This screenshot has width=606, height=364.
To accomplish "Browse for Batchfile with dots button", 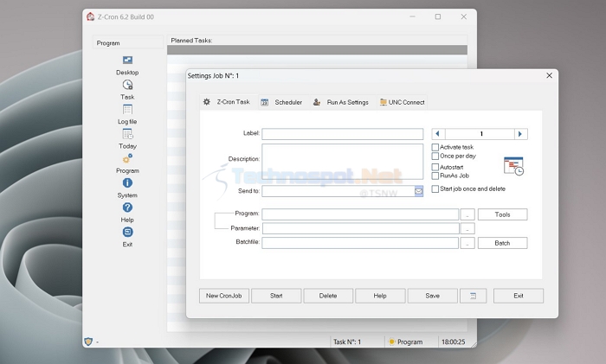I will tap(467, 243).
